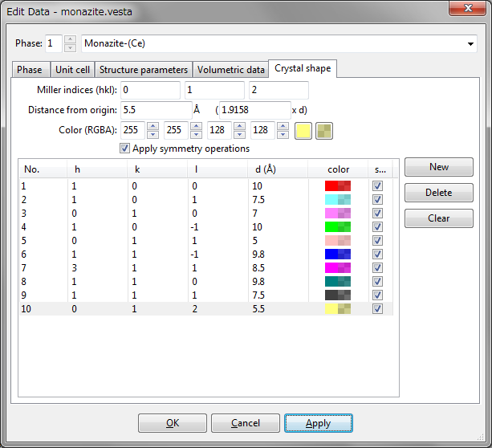Increase the red RGBA value spinner
This screenshot has height=448, width=492.
tap(153, 126)
